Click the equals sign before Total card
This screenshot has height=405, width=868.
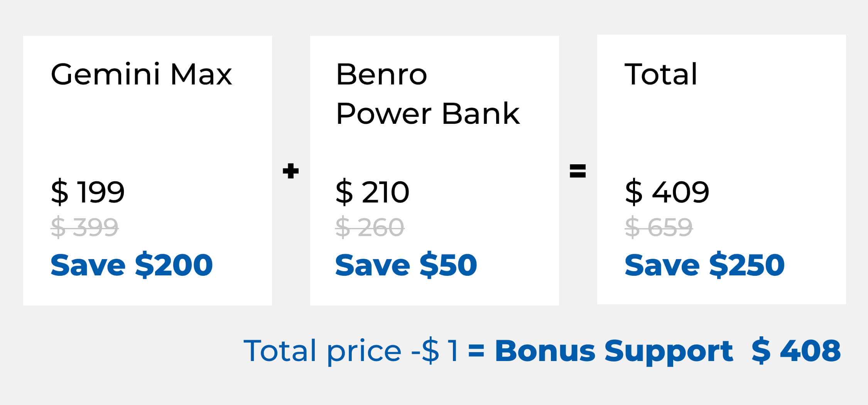[x=578, y=171]
